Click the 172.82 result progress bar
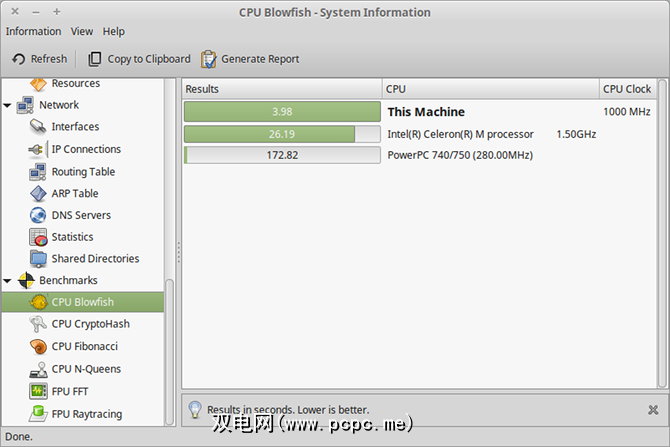This screenshot has height=447, width=670. pyautogui.click(x=282, y=155)
